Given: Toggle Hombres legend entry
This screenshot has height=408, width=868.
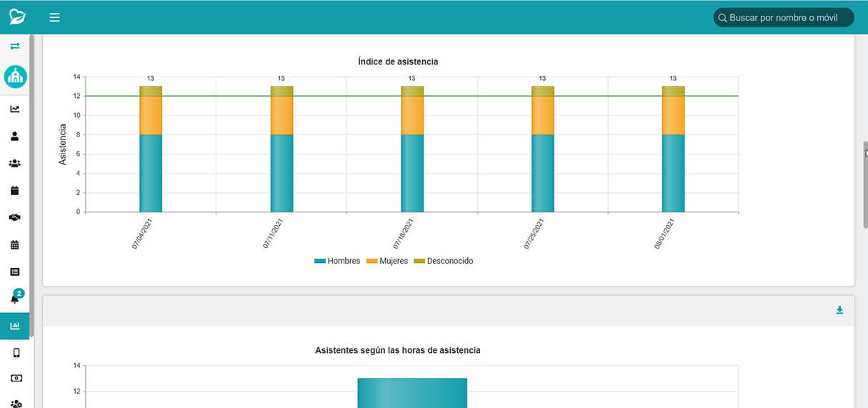Looking at the screenshot, I should click(x=337, y=262).
